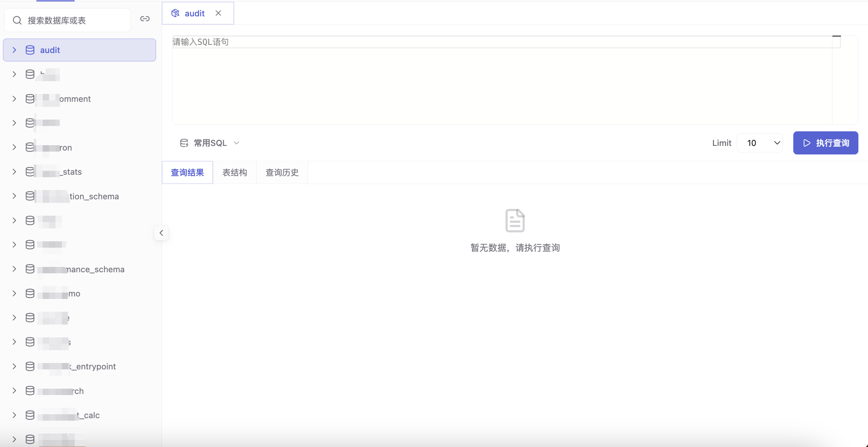The height and width of the screenshot is (447, 868).
Task: Click database icon of performance_schema entry
Action: (30, 269)
